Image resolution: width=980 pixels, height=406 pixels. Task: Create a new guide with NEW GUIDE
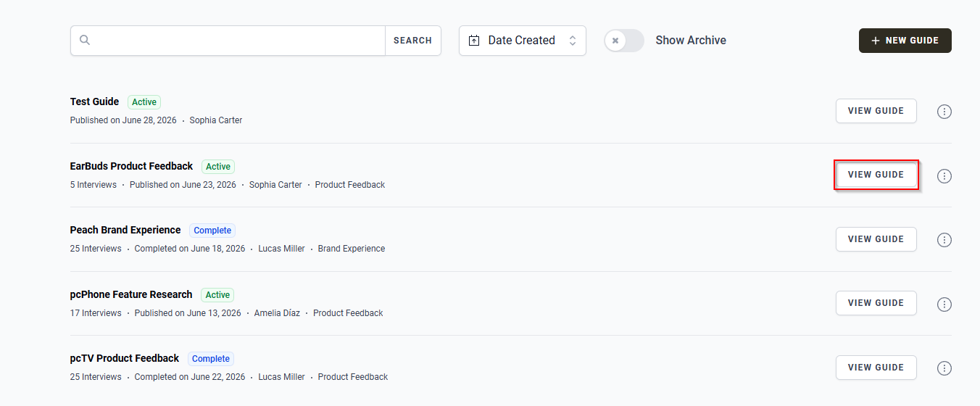pyautogui.click(x=905, y=41)
